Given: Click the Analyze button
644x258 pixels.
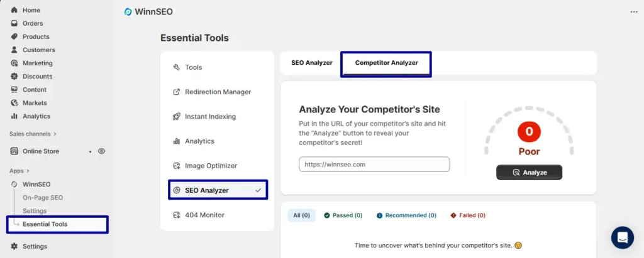Looking at the screenshot, I should tap(529, 173).
